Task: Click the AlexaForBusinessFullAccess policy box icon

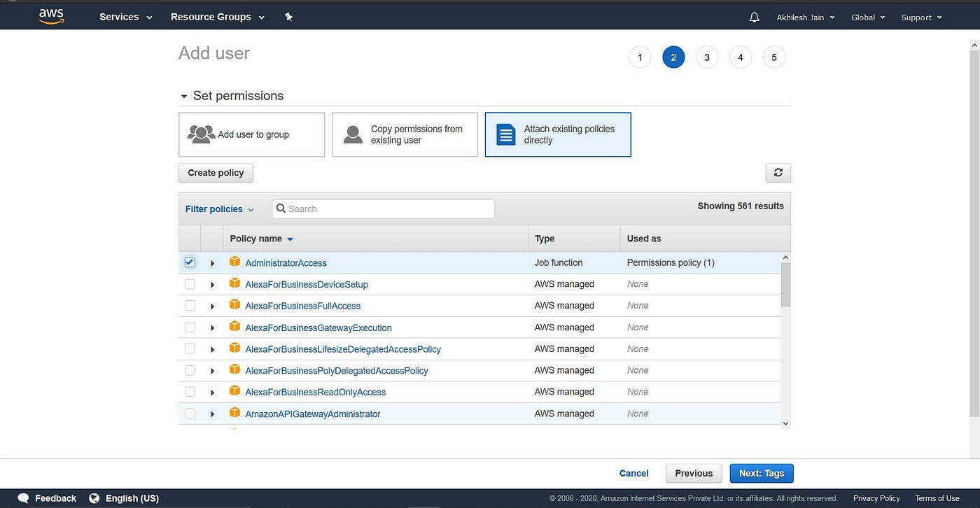Action: tap(234, 305)
